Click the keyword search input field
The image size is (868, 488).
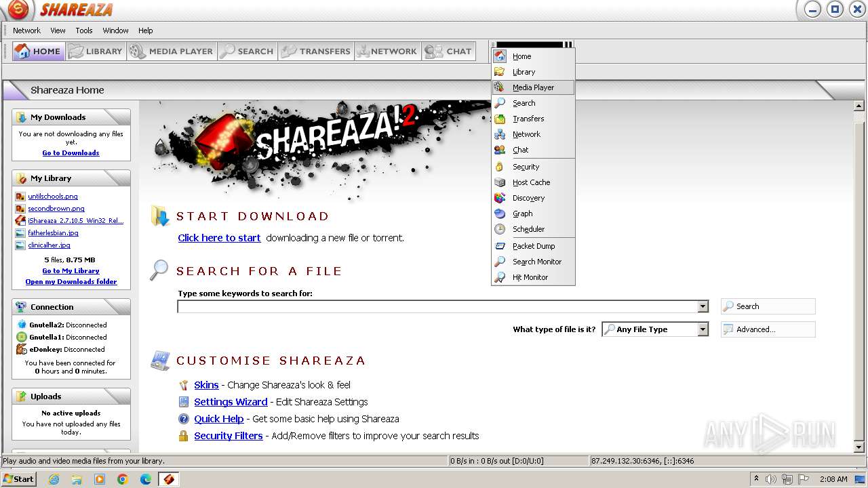click(437, 307)
